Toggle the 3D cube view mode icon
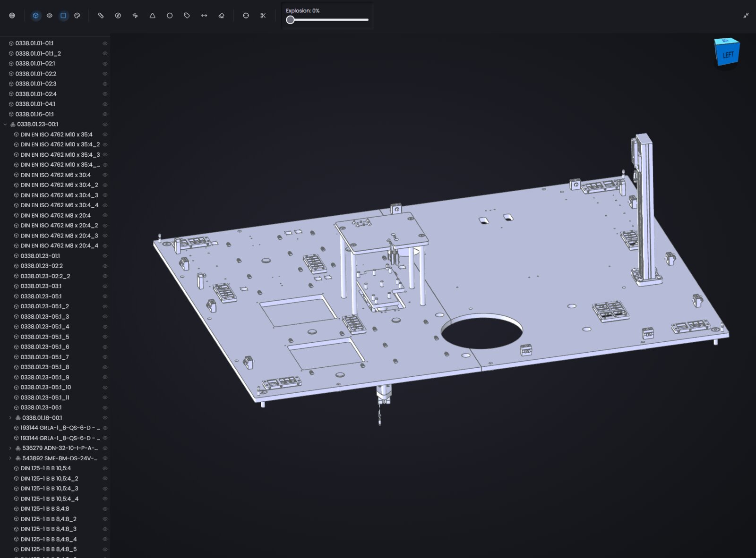Viewport: 756px width, 558px height. 36,16
